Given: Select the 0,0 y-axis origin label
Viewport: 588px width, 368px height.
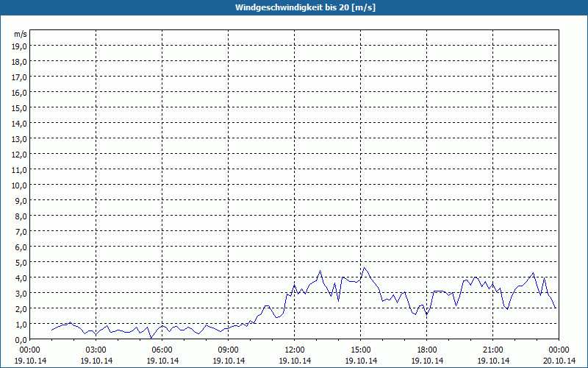Looking at the screenshot, I should (x=21, y=340).
